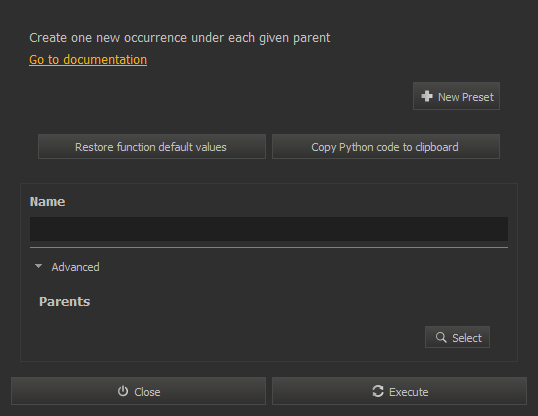Focus the Name text input field
This screenshot has width=538, height=416.
coord(269,229)
